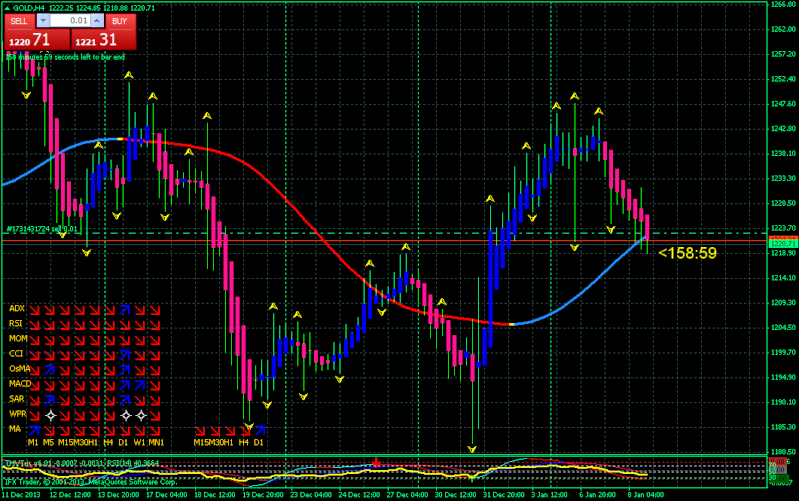Click the 1266.80 price scale label
The width and height of the screenshot is (799, 501).
point(783,4)
